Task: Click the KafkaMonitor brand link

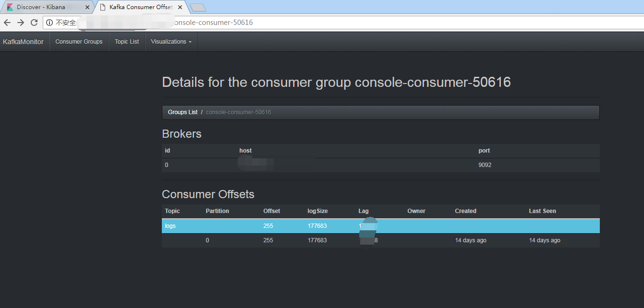Action: [23, 42]
